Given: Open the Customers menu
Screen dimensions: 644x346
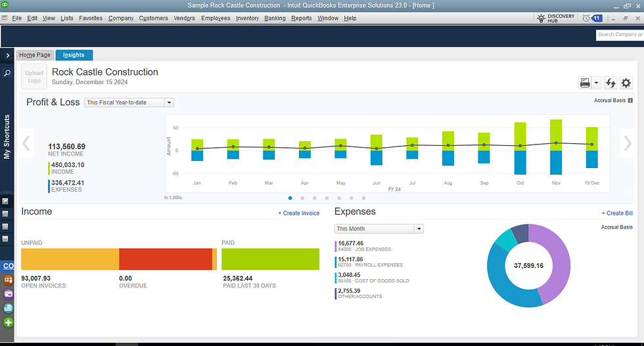Looking at the screenshot, I should pos(154,18).
